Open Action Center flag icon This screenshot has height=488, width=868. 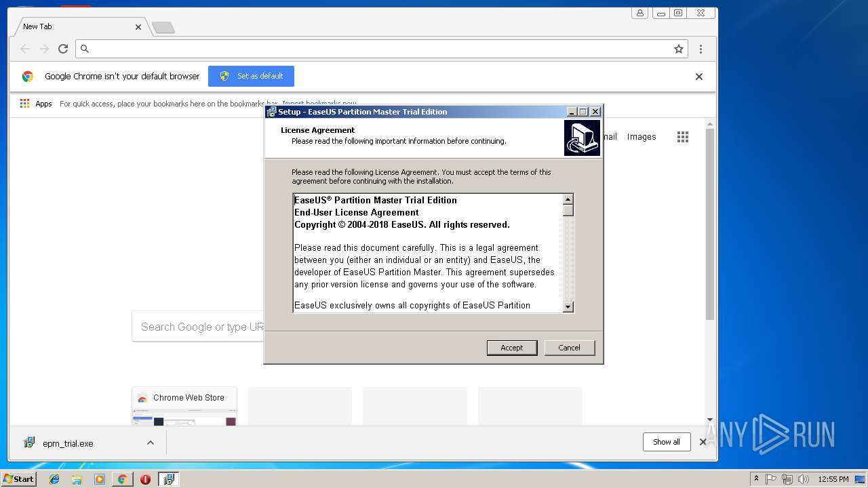771,479
